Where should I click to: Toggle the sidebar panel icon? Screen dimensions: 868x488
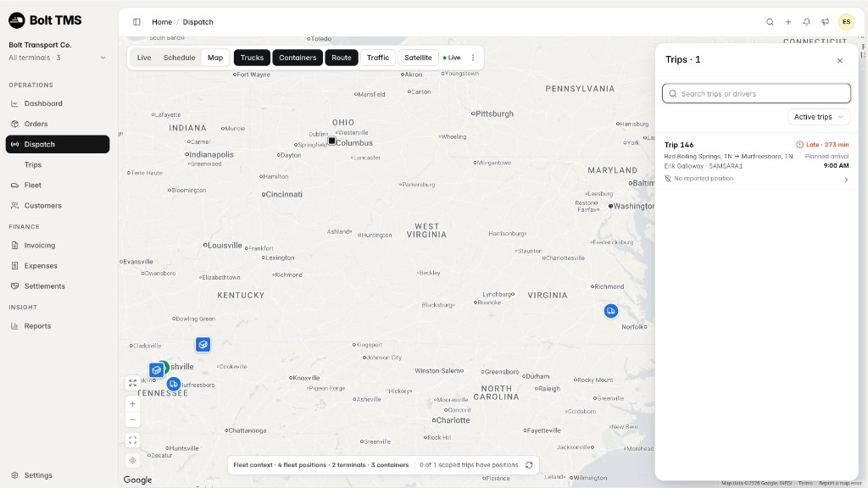coord(136,22)
